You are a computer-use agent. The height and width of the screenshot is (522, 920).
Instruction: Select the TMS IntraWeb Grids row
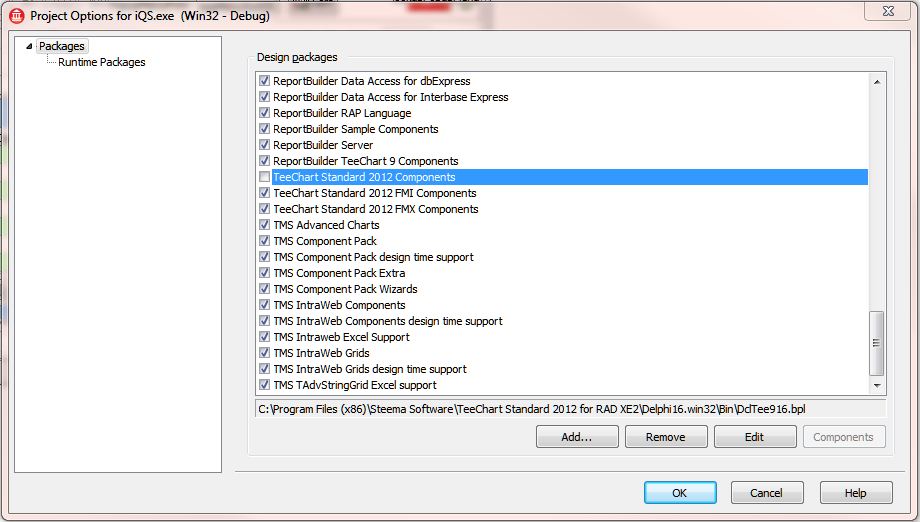(x=563, y=353)
